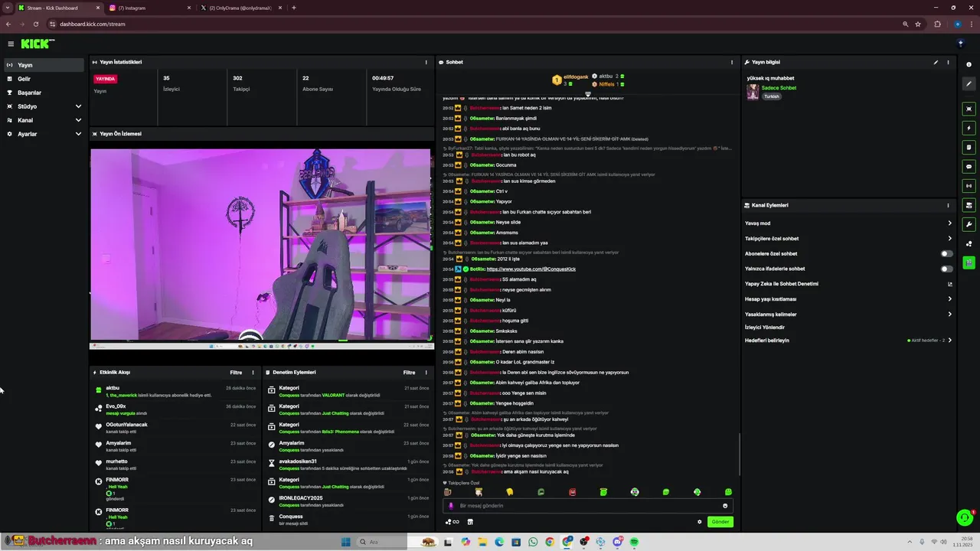Click the Kick logo

[37, 44]
